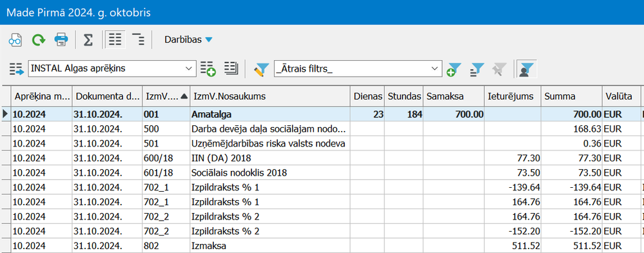Open the view list manager icon
The width and height of the screenshot is (644, 253).
point(231,68)
